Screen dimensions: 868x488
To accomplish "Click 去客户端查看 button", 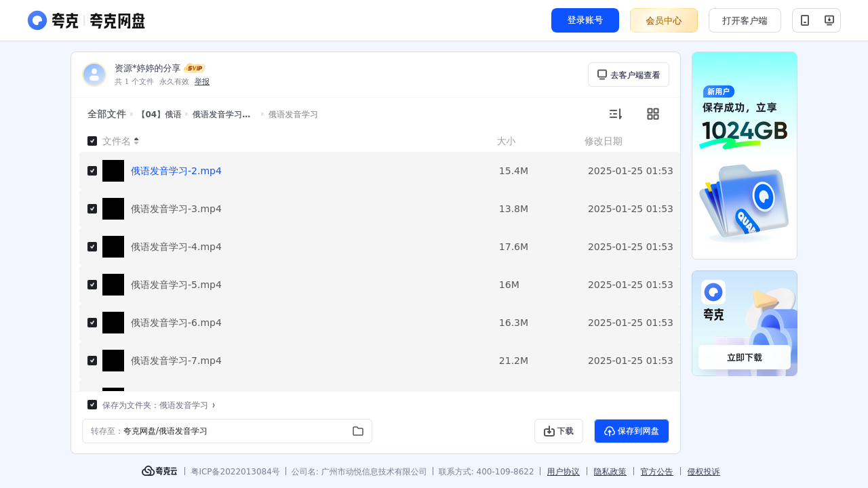I will [629, 75].
